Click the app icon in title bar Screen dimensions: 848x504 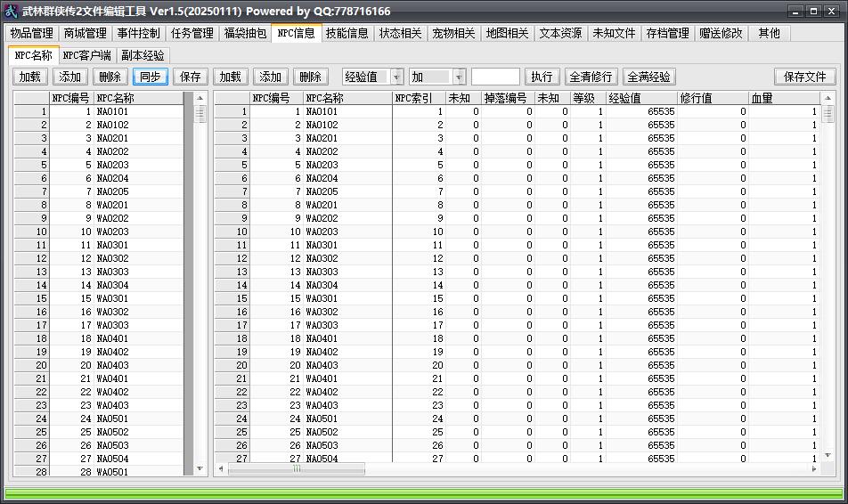click(x=11, y=11)
